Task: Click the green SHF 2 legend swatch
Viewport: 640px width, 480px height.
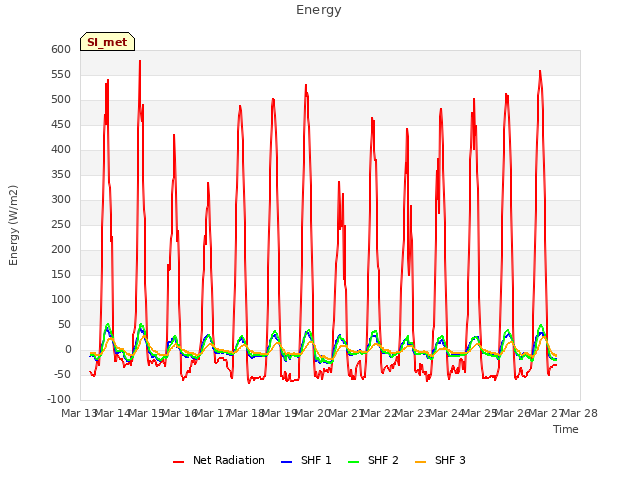Action: 353,462
